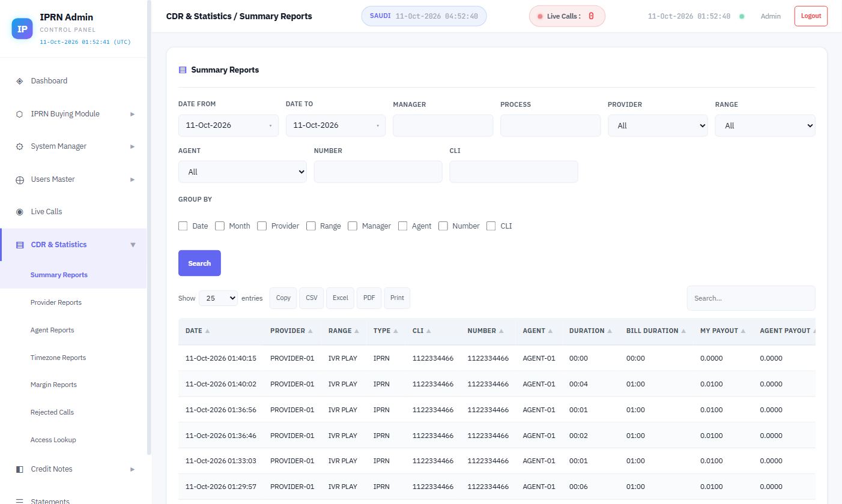Open Margin Reports submenu item
The height and width of the screenshot is (504, 842).
53,385
